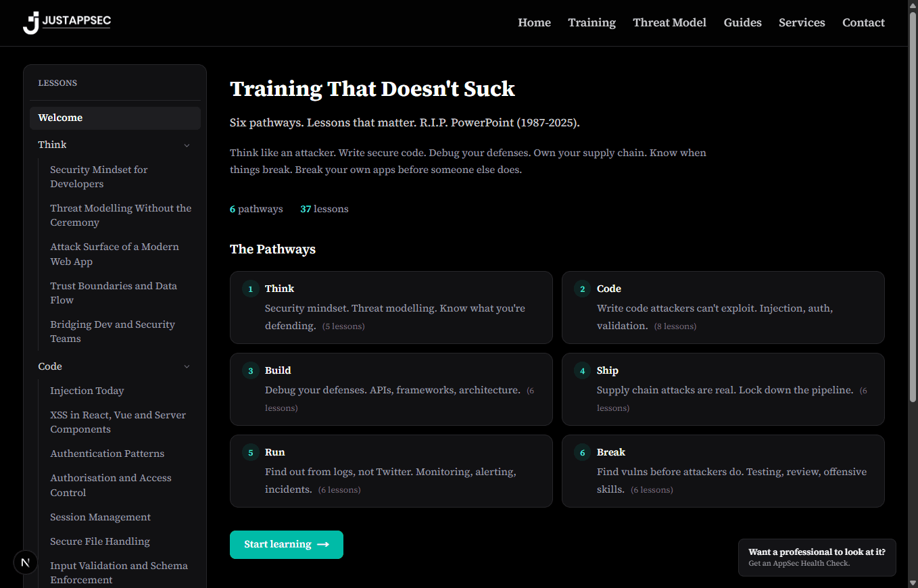The width and height of the screenshot is (918, 588).
Task: Open Security Mindset for Developers lesson
Action: point(99,176)
